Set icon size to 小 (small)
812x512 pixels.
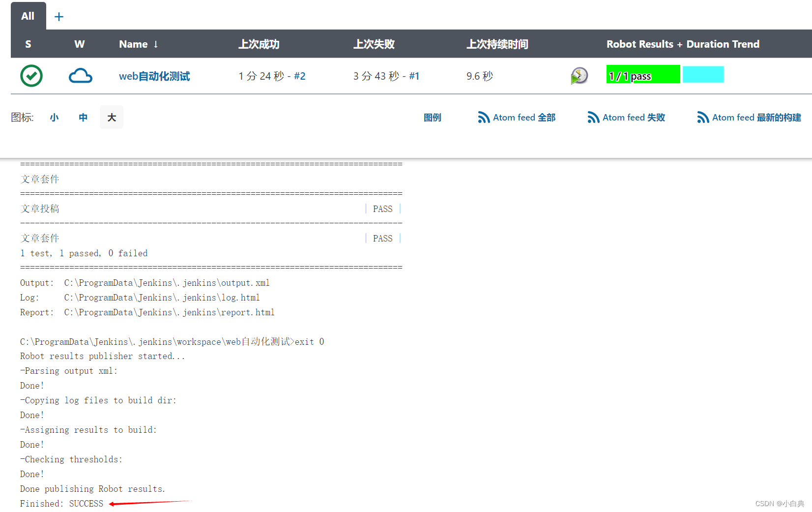pyautogui.click(x=54, y=118)
